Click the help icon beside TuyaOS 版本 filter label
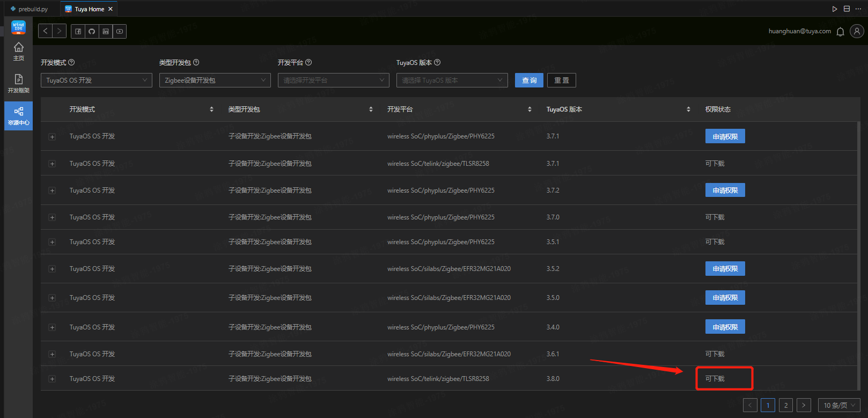The image size is (868, 418). click(x=437, y=62)
